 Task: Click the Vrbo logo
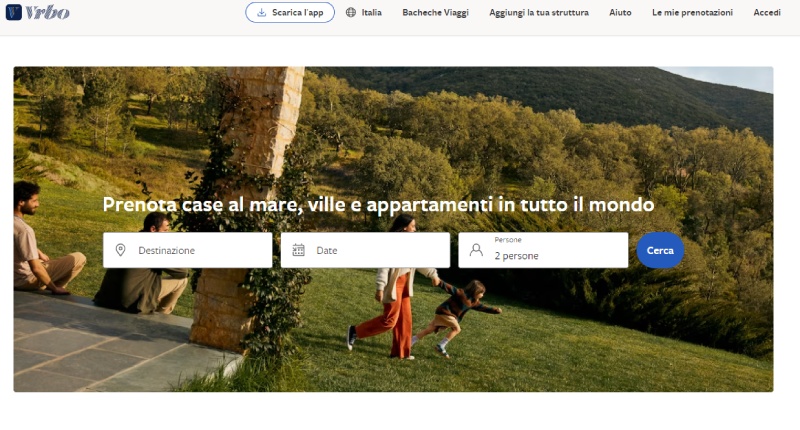point(37,12)
